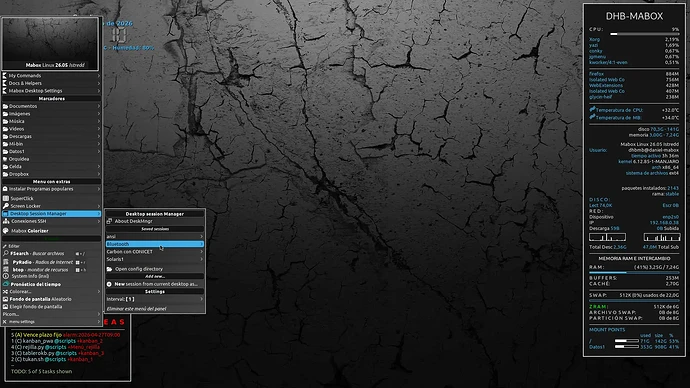The width and height of the screenshot is (690, 388).
Task: Click the Open config directory folder icon
Action: 109,269
